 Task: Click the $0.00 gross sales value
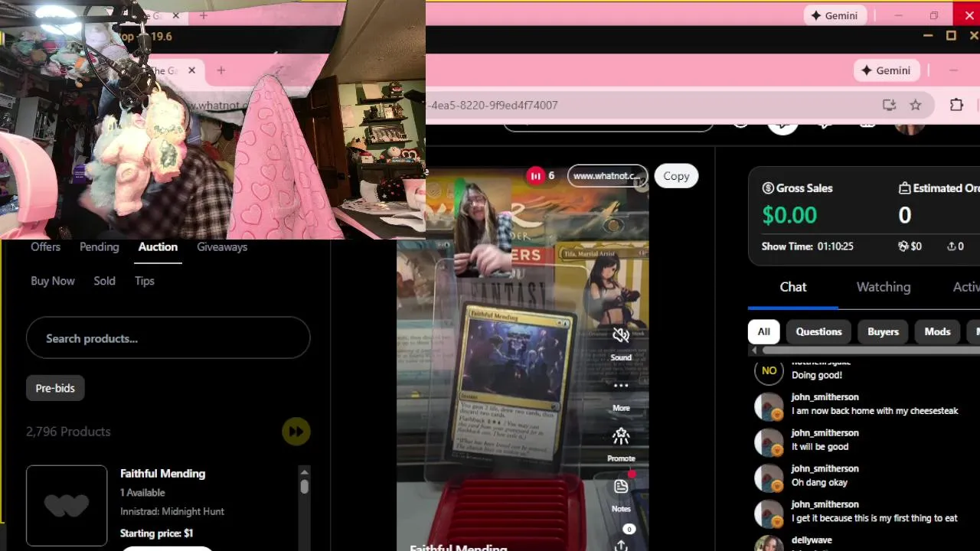789,215
